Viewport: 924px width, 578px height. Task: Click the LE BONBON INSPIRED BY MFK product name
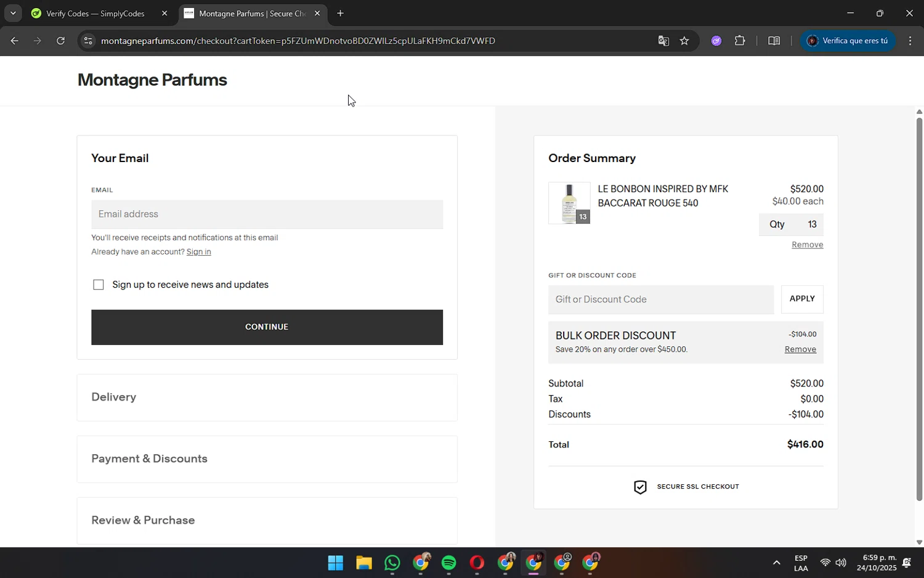(663, 196)
